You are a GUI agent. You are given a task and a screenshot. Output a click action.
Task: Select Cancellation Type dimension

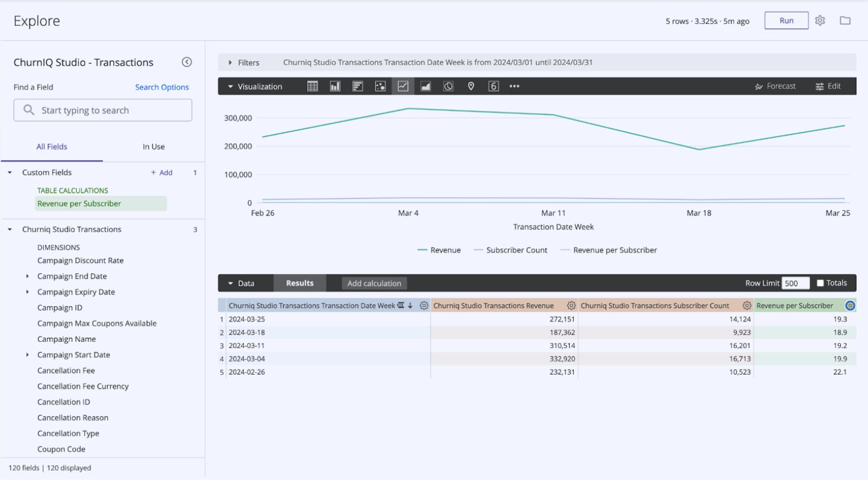68,434
